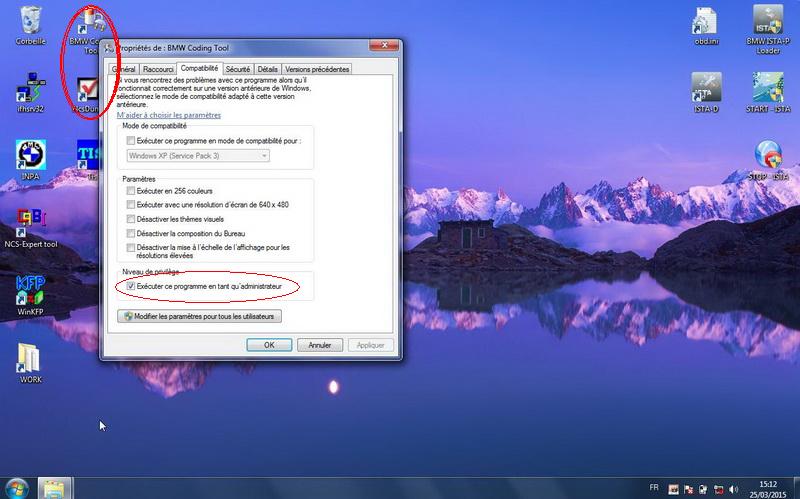Select the WORK folder shortcut
Screen dimensions: 800x499
pos(30,363)
